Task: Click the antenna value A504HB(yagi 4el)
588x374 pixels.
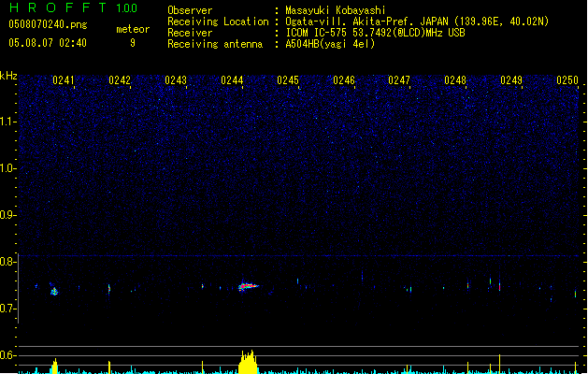Action: pos(330,44)
